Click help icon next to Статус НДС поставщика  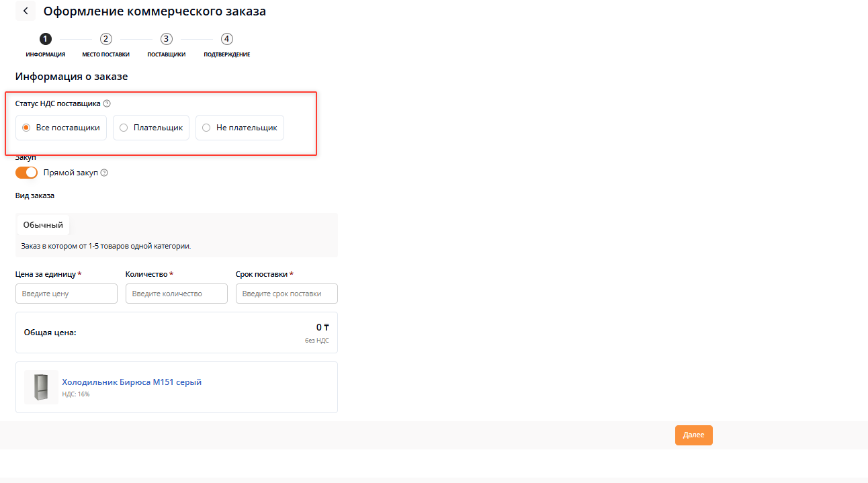pos(107,103)
